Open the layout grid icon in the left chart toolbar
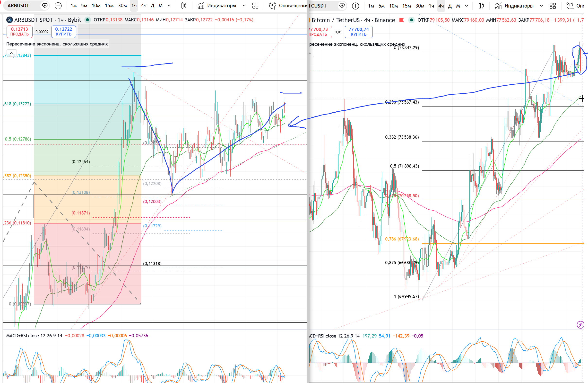Viewport: 588px width, 383px height. tap(255, 6)
